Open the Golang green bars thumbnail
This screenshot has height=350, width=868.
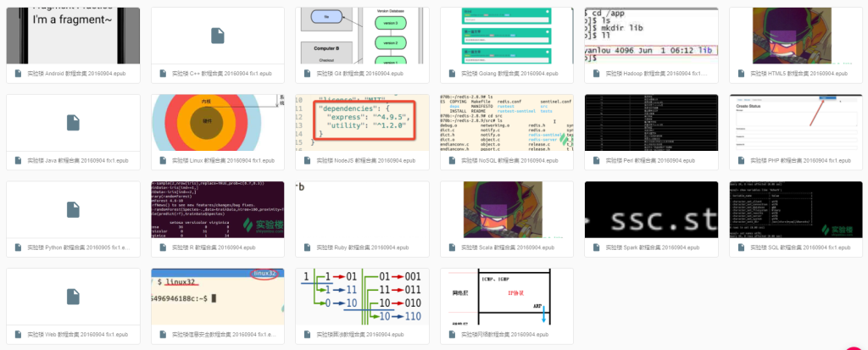coord(507,36)
